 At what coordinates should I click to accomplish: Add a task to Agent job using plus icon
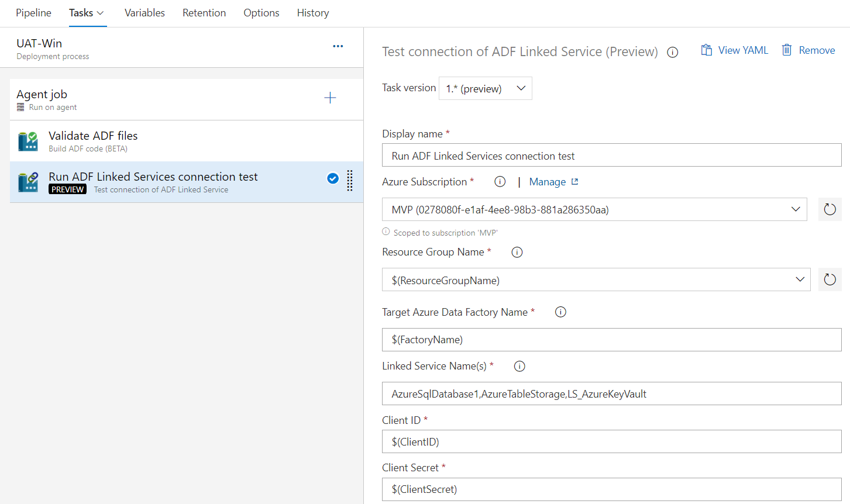coord(330,98)
